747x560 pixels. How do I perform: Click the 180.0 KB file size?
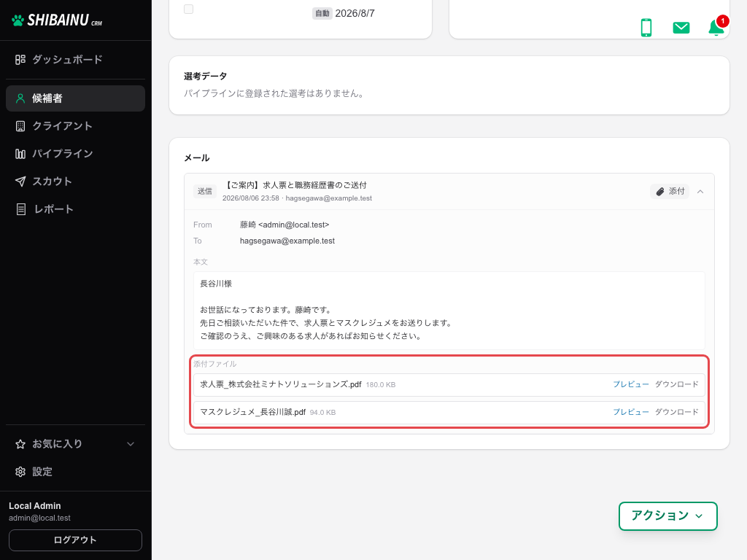(x=381, y=385)
